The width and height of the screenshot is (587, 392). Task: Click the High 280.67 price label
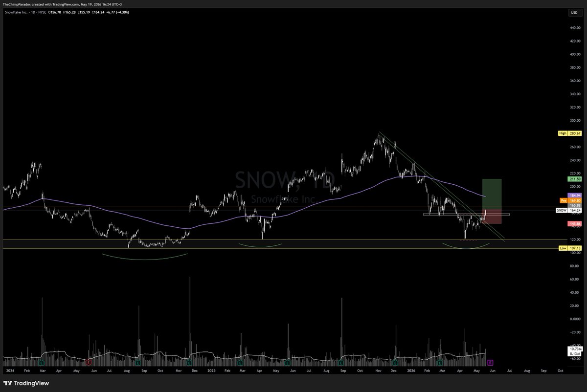coord(569,133)
